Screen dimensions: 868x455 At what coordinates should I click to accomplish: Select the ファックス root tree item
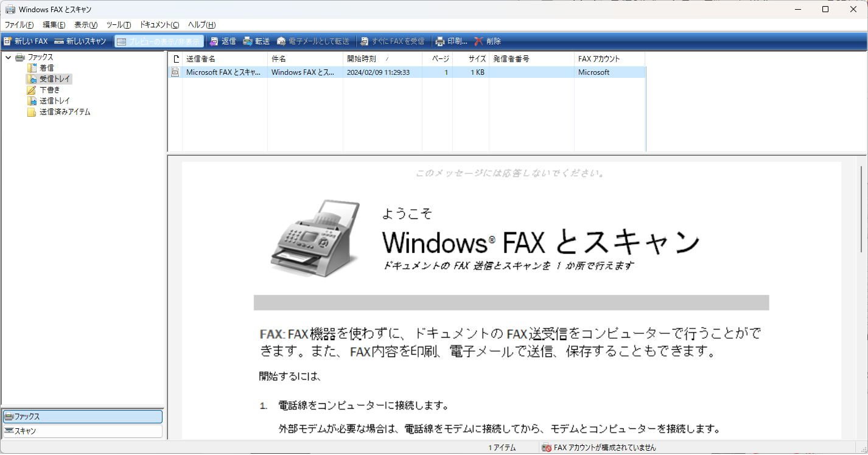click(40, 57)
